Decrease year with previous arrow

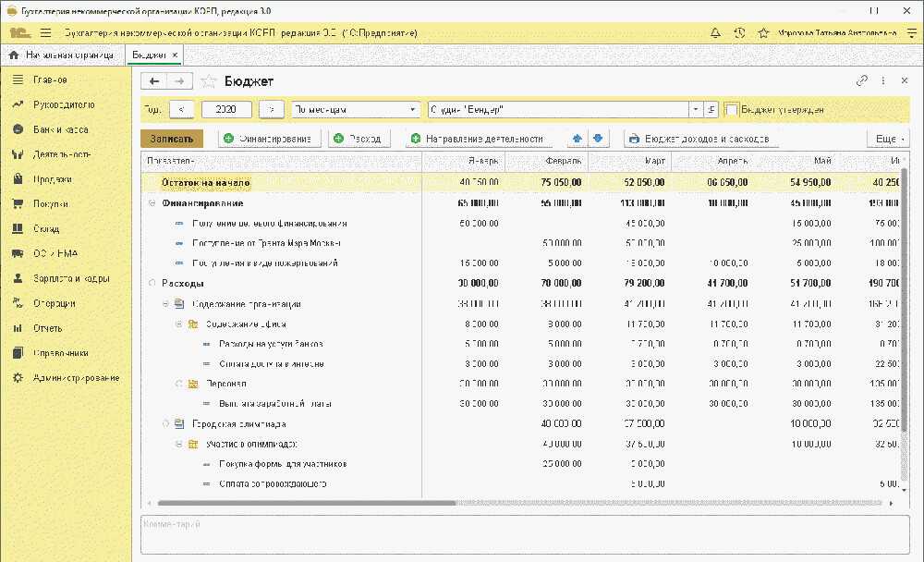pos(181,110)
